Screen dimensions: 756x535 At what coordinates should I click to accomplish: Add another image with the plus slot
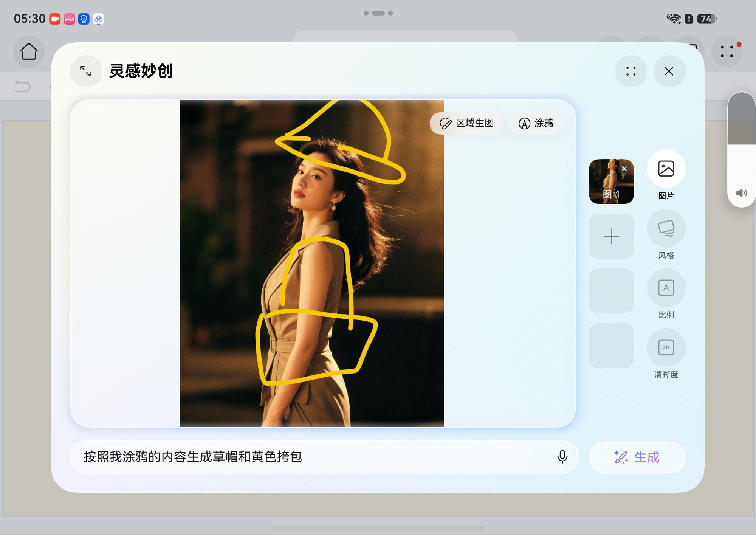coord(611,236)
